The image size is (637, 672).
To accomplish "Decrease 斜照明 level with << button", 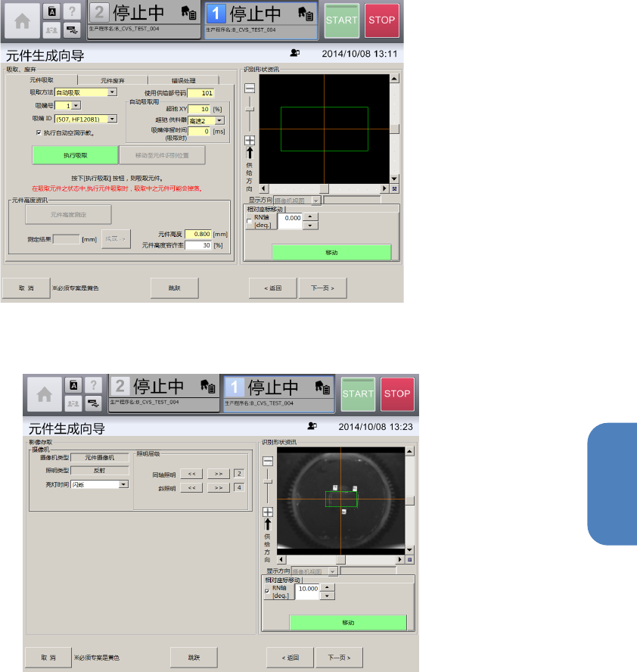I will click(191, 487).
